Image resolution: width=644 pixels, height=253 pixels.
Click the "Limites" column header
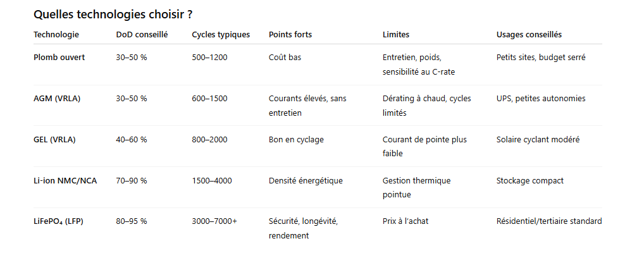396,35
